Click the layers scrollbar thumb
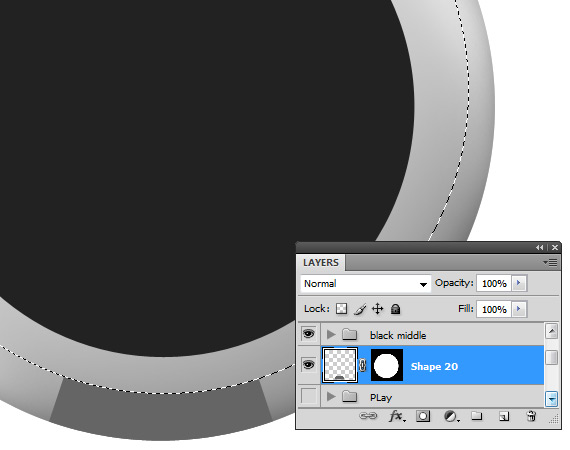This screenshot has height=450, width=570. 552,357
